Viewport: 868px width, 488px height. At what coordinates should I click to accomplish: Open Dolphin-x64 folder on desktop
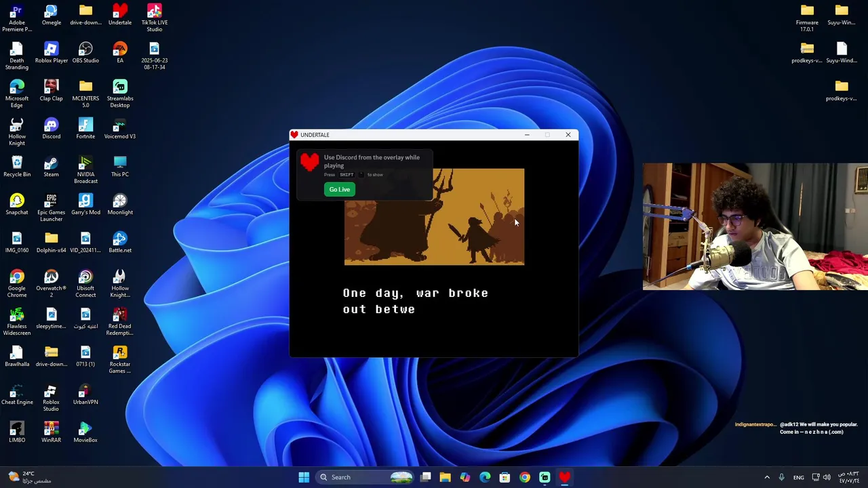[52, 243]
